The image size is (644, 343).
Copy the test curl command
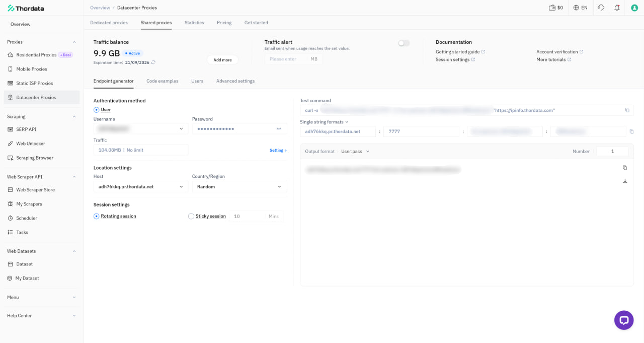[x=627, y=110]
